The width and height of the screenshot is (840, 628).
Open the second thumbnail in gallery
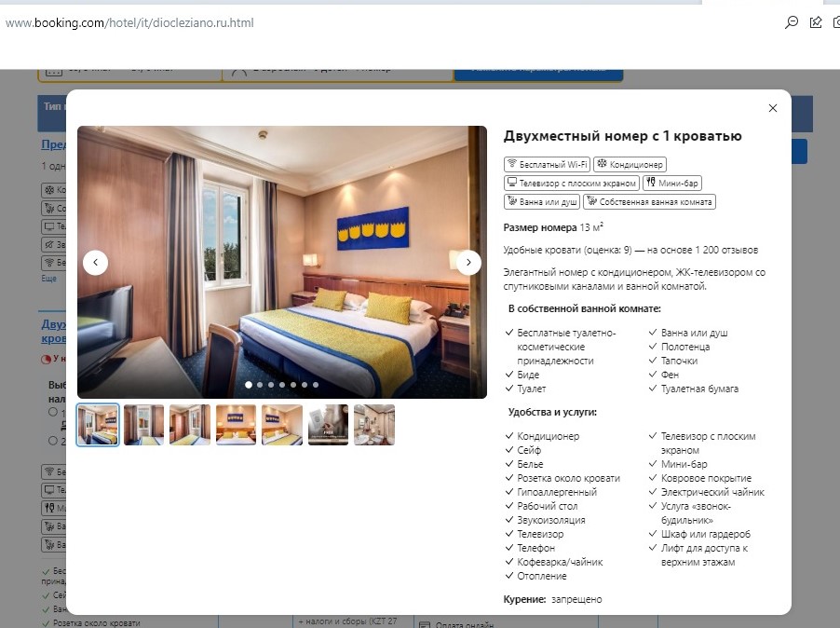143,425
